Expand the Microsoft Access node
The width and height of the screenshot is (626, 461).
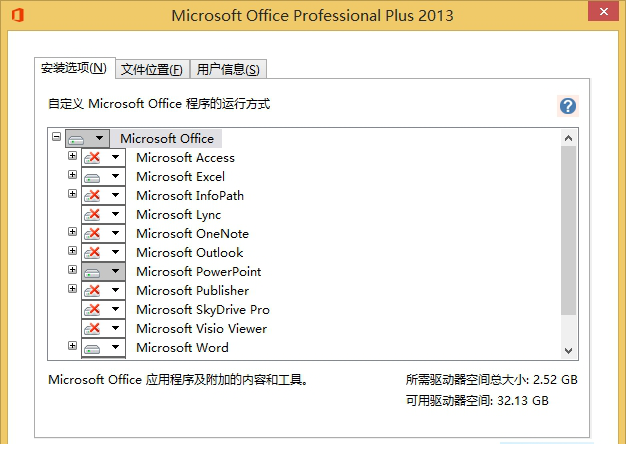coord(72,156)
